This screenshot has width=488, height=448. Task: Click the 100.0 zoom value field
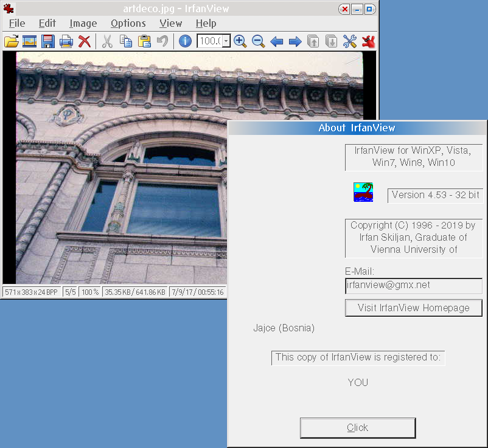(210, 41)
